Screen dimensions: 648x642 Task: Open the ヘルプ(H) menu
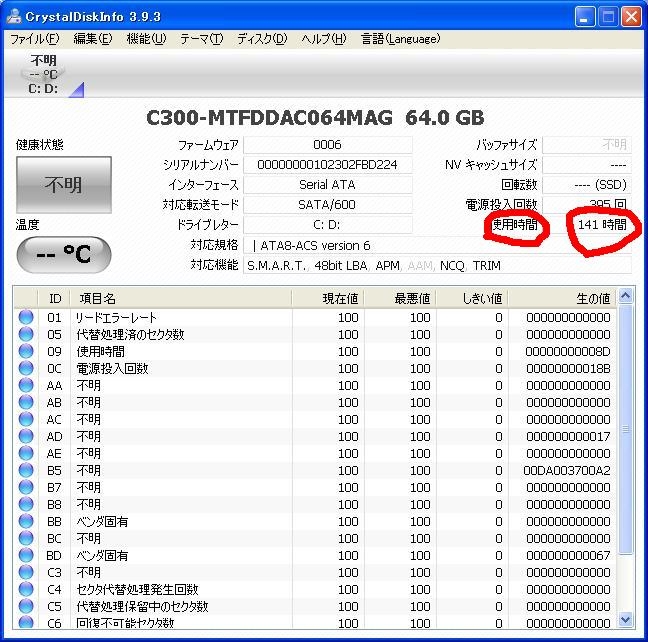(x=324, y=39)
